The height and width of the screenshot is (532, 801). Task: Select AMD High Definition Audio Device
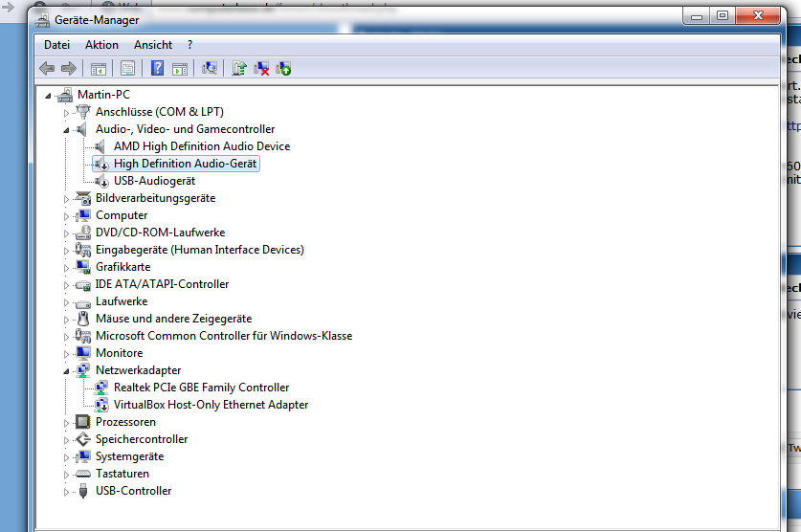[x=202, y=146]
